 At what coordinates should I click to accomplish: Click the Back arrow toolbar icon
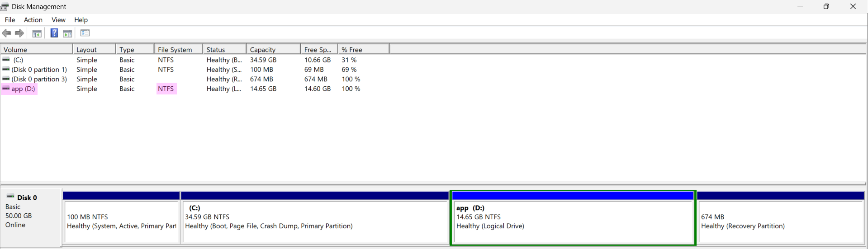coord(6,33)
